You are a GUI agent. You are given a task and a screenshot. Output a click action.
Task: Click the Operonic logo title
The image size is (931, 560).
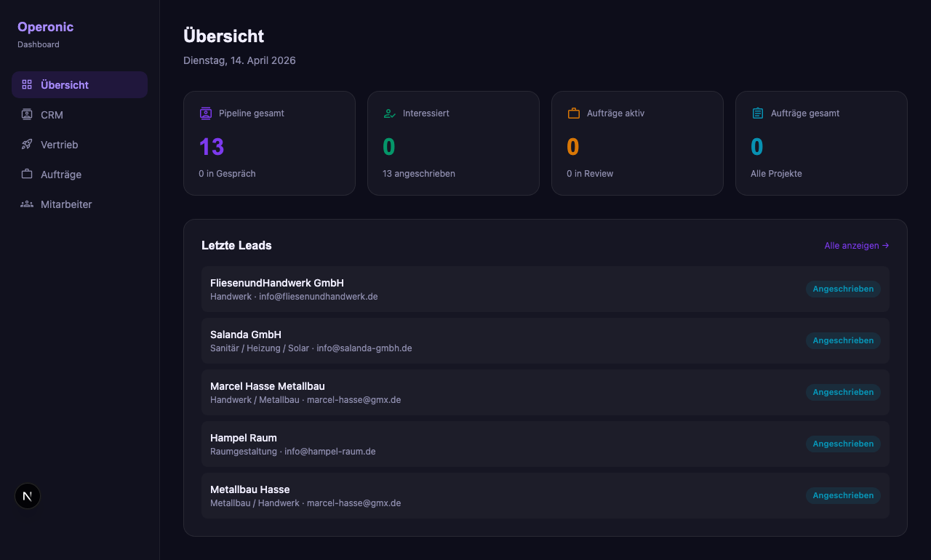(x=45, y=27)
